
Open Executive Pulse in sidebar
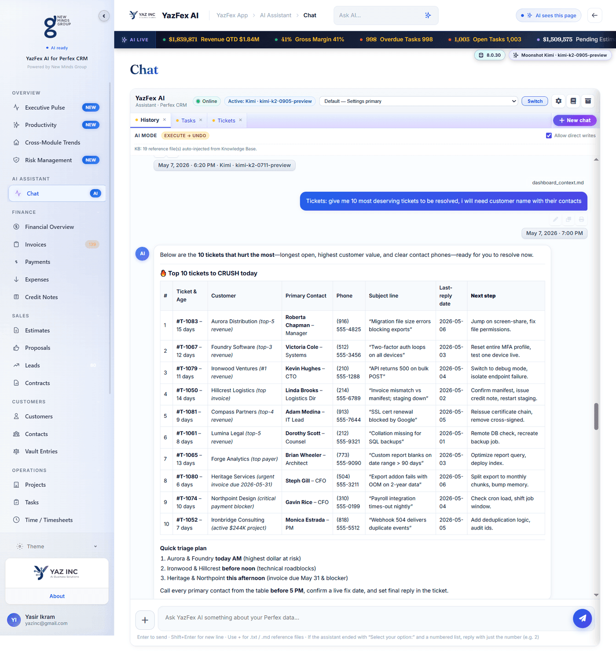[x=57, y=107]
